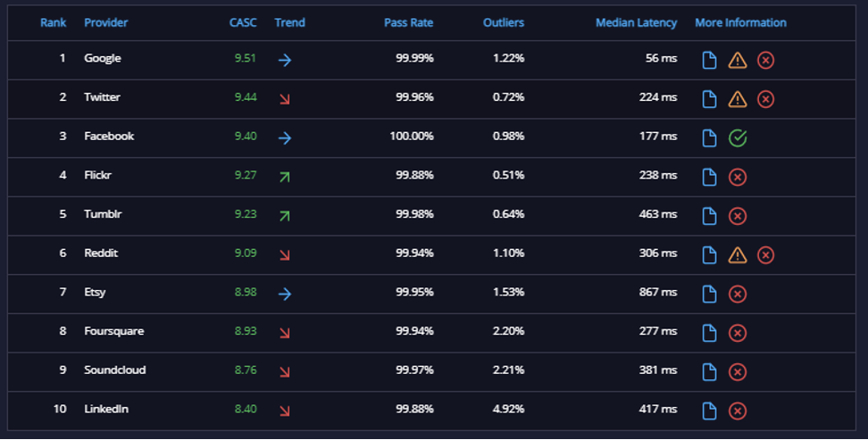The width and height of the screenshot is (868, 440).
Task: Sort by the CASC column header
Action: tap(243, 22)
